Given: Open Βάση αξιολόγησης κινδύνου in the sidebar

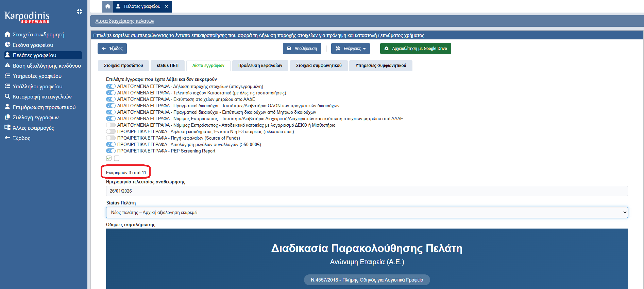Looking at the screenshot, I should 47,66.
